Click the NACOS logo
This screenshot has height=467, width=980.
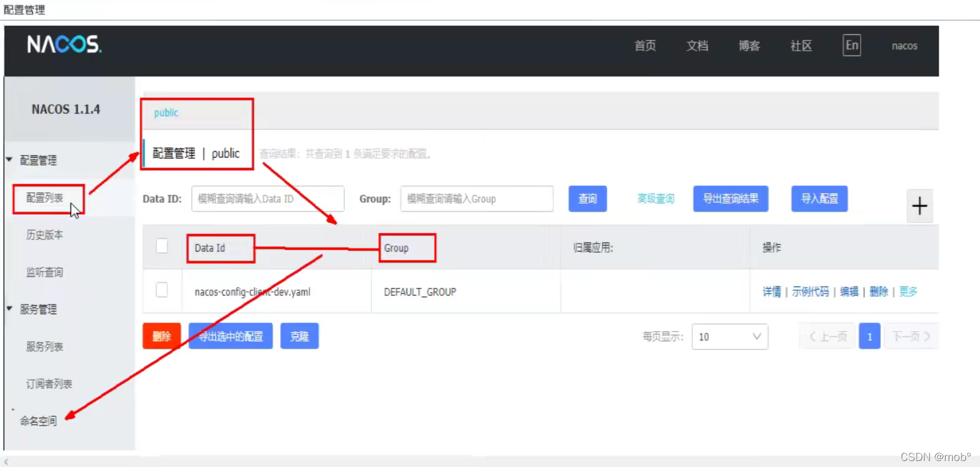(64, 44)
